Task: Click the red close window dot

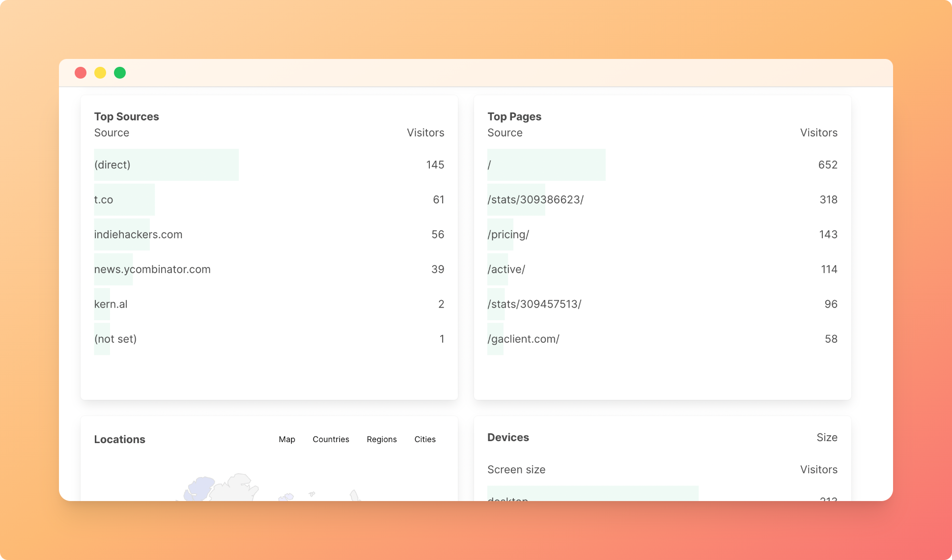Action: pyautogui.click(x=81, y=73)
